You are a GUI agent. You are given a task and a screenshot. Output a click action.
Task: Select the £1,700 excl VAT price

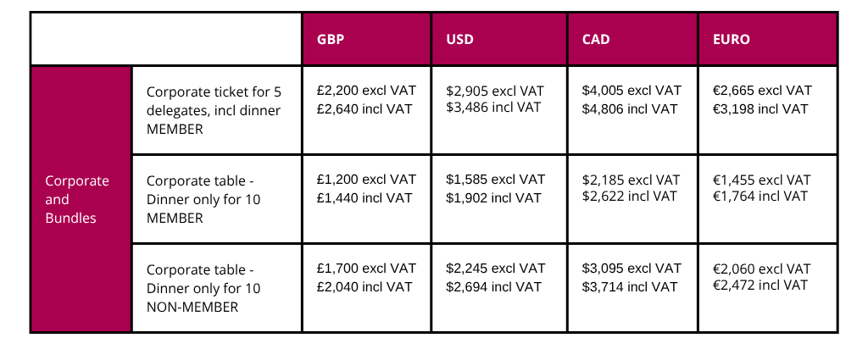(x=366, y=269)
